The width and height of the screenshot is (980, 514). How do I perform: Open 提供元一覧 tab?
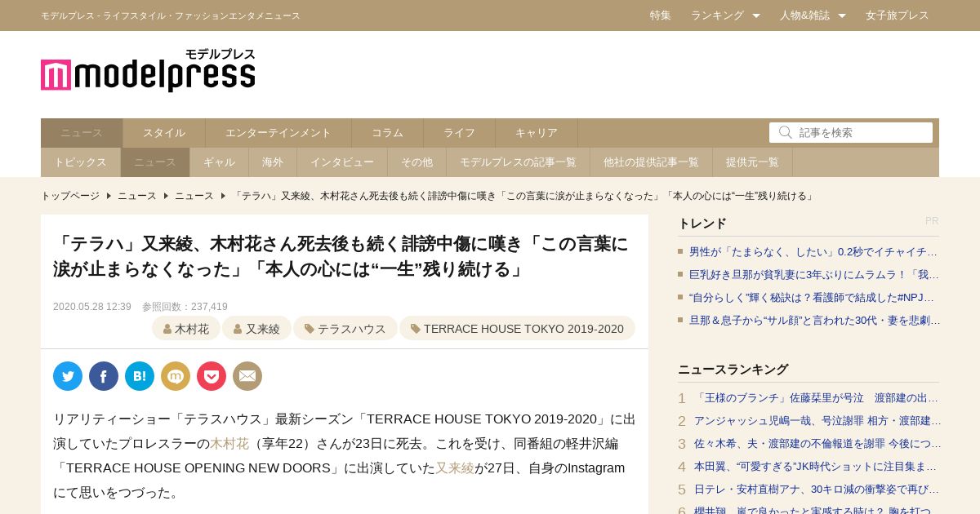click(x=752, y=162)
